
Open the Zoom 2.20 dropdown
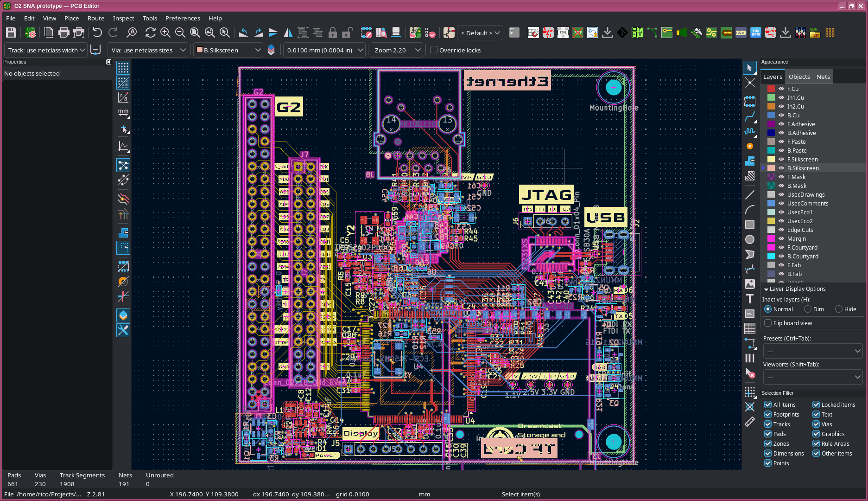coord(397,50)
